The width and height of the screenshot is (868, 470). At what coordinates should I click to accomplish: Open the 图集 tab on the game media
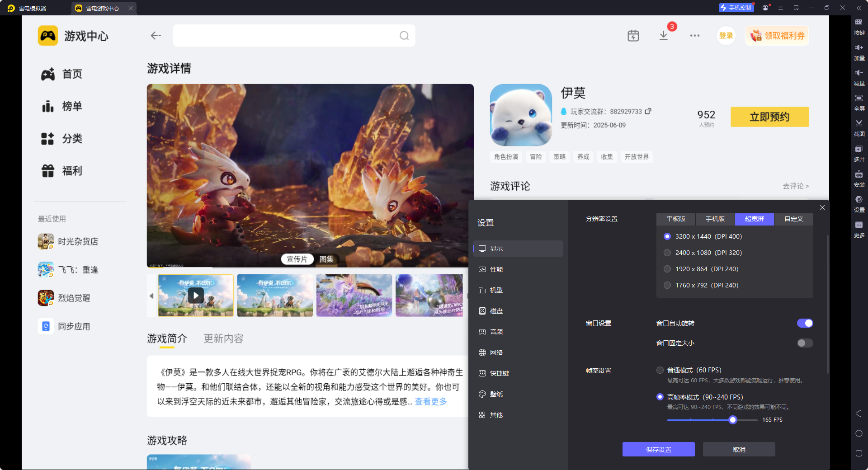(326, 259)
